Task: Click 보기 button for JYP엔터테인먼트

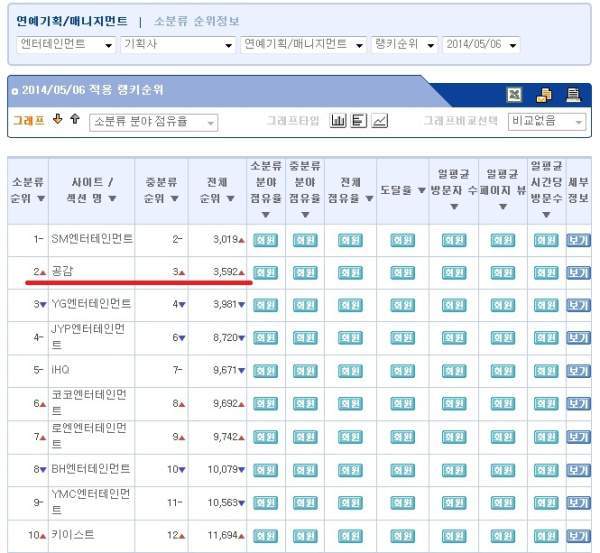Action: pyautogui.click(x=578, y=338)
